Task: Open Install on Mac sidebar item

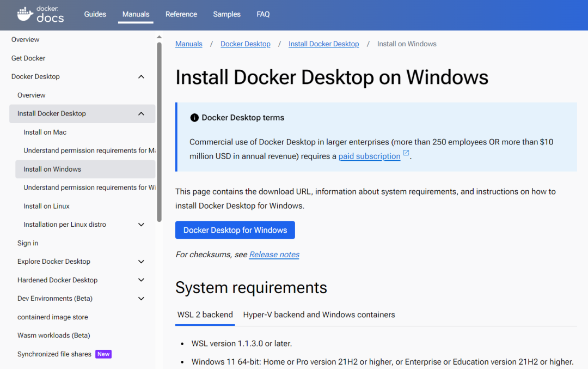Action: pos(45,132)
